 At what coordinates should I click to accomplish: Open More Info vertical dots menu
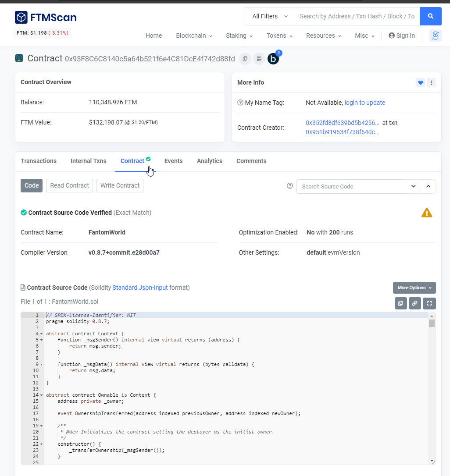[431, 82]
